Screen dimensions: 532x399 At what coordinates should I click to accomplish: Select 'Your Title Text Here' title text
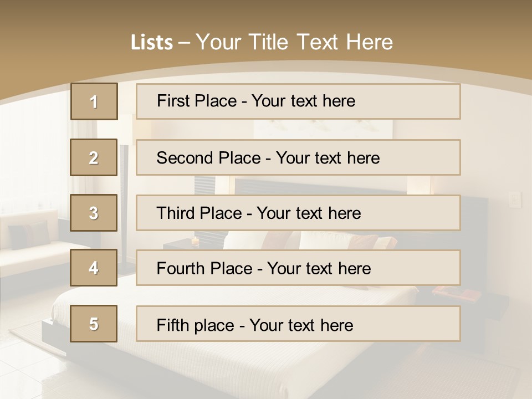pyautogui.click(x=294, y=42)
